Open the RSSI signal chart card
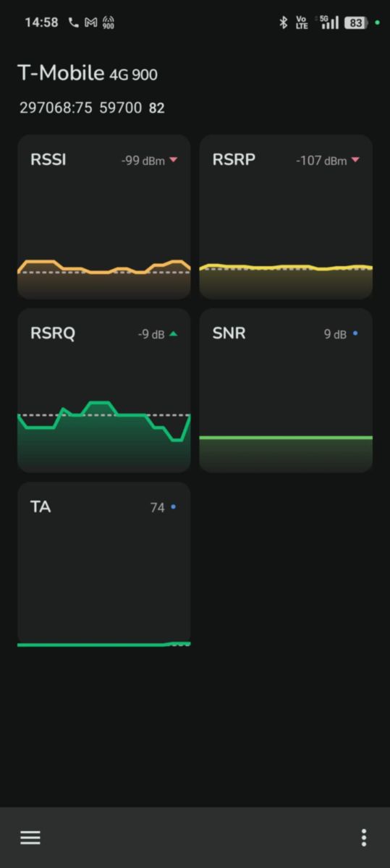This screenshot has width=390, height=868. pos(104,217)
